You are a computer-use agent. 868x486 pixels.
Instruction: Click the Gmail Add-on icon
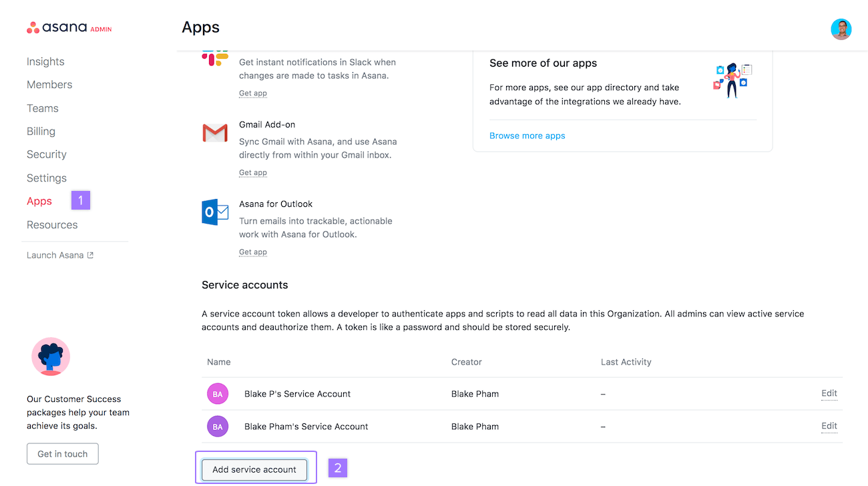tap(215, 133)
